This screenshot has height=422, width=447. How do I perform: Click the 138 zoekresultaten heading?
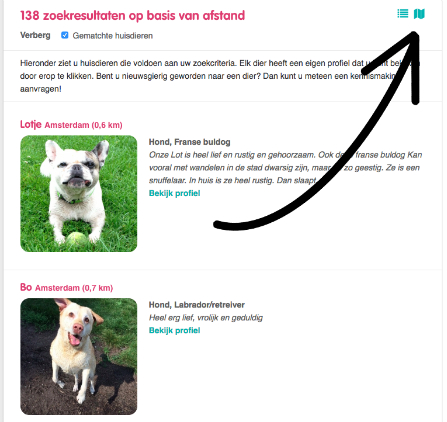tap(132, 15)
